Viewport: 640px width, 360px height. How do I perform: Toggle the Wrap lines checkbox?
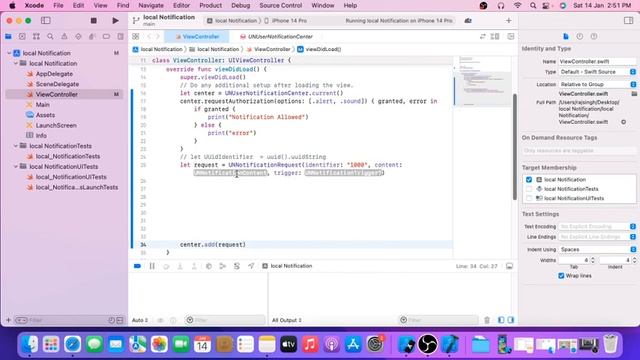coord(561,276)
